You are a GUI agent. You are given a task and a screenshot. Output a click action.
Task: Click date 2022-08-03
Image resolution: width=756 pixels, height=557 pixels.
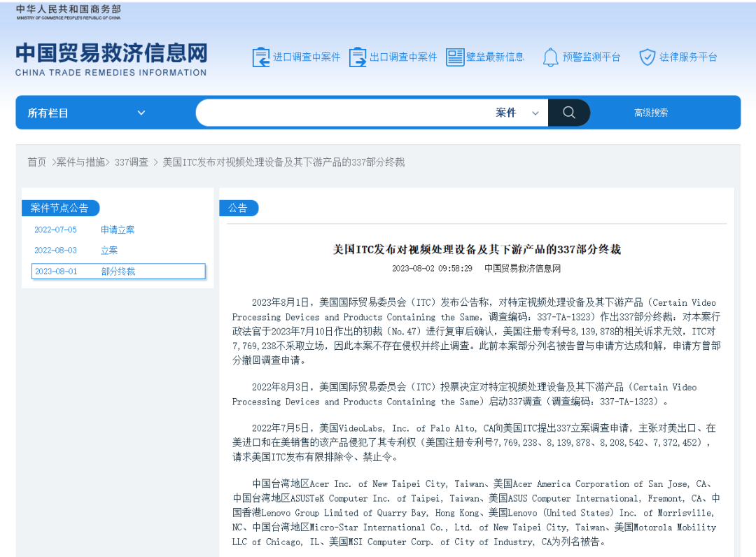[x=55, y=251]
